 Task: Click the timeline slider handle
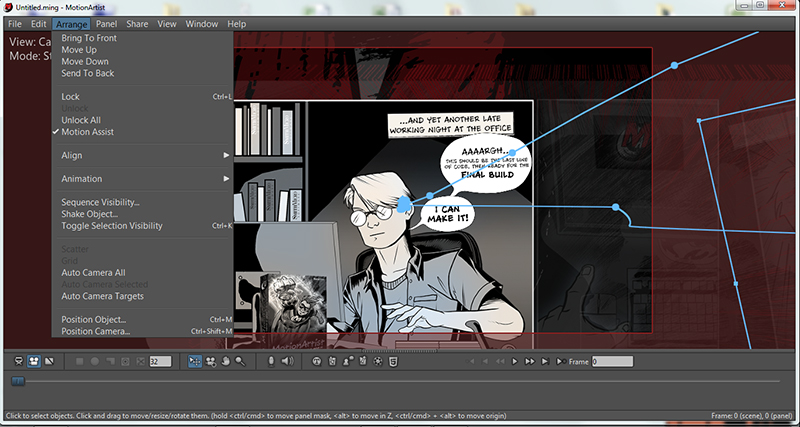(17, 381)
